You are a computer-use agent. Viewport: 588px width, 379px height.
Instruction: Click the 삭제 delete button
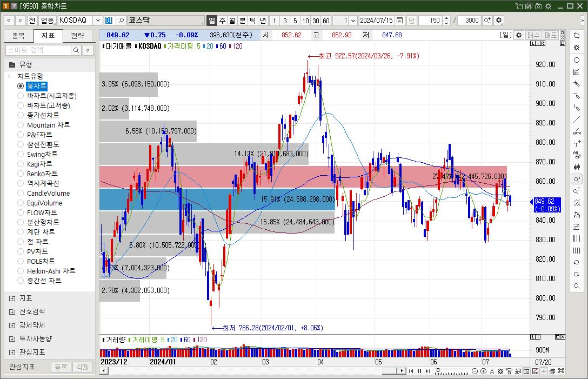(x=83, y=367)
